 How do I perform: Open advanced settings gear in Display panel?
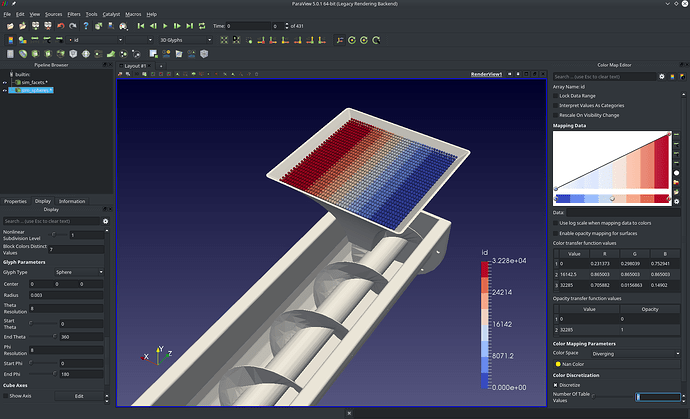pyautogui.click(x=105, y=221)
